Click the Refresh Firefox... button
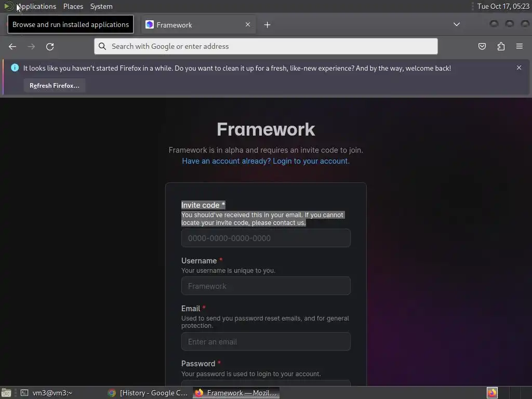 click(x=54, y=86)
